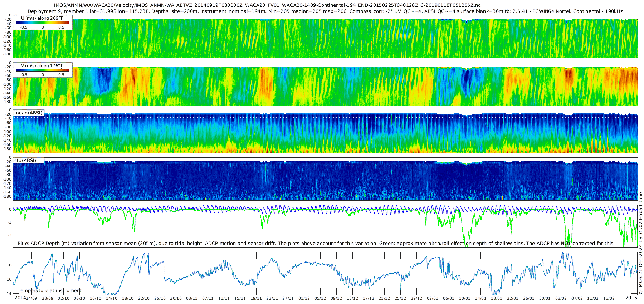Click the '17/12' date tick
Viewport: 644px width, 304px height.
pyautogui.click(x=369, y=298)
